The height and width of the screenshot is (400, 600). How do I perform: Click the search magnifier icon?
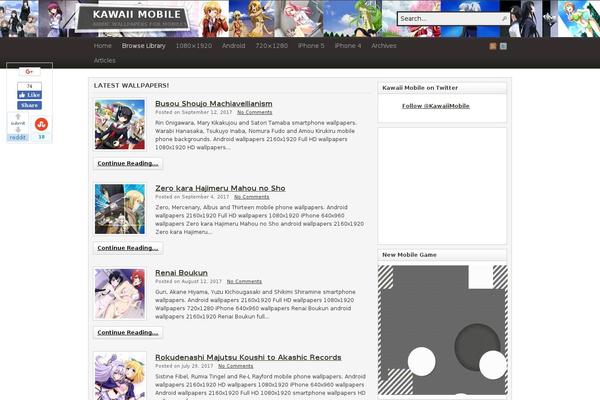point(504,18)
